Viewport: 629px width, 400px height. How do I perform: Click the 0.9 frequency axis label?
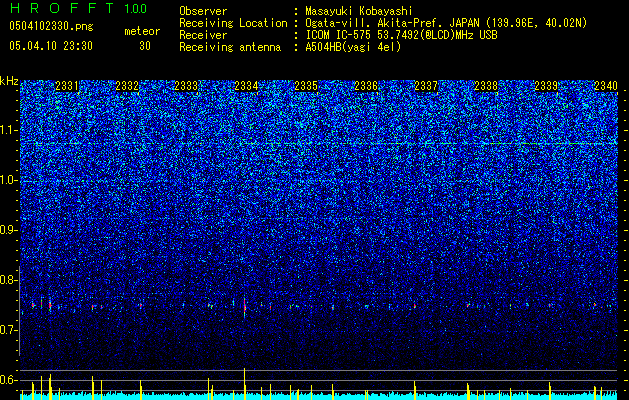(x=9, y=230)
